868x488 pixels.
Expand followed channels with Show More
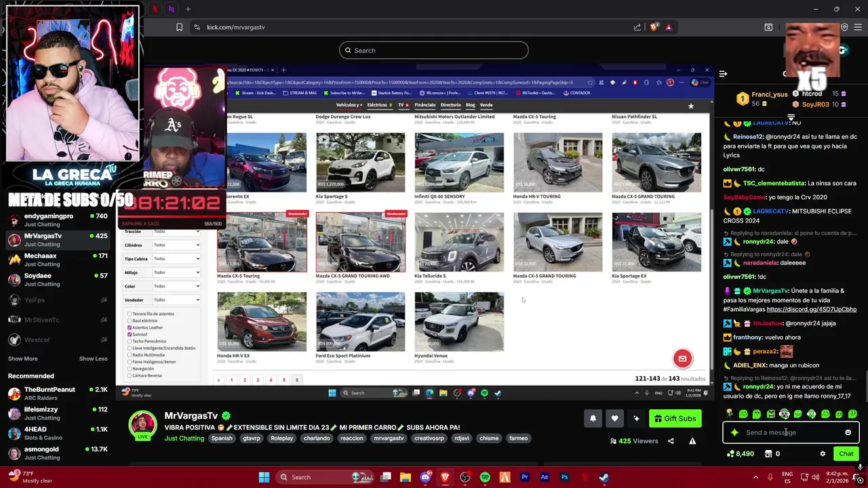click(x=22, y=359)
